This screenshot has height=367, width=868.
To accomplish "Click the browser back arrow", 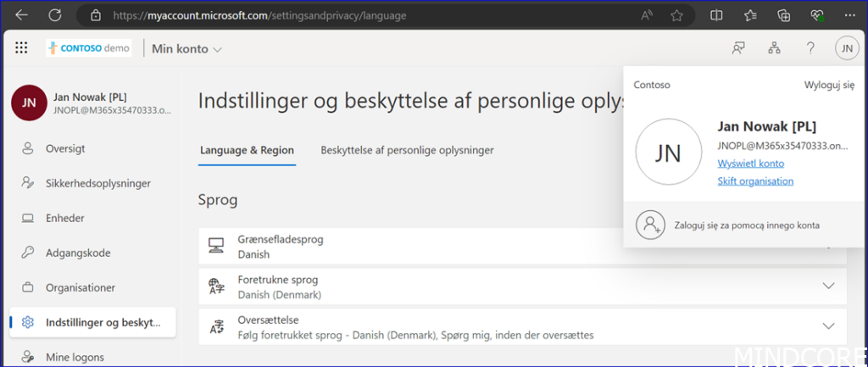I will point(22,15).
